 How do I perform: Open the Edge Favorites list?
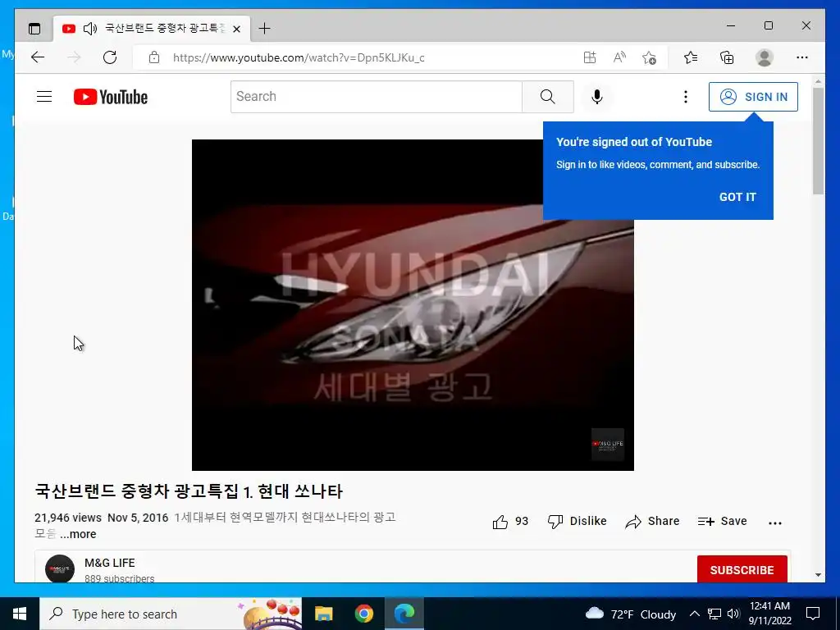coord(691,57)
